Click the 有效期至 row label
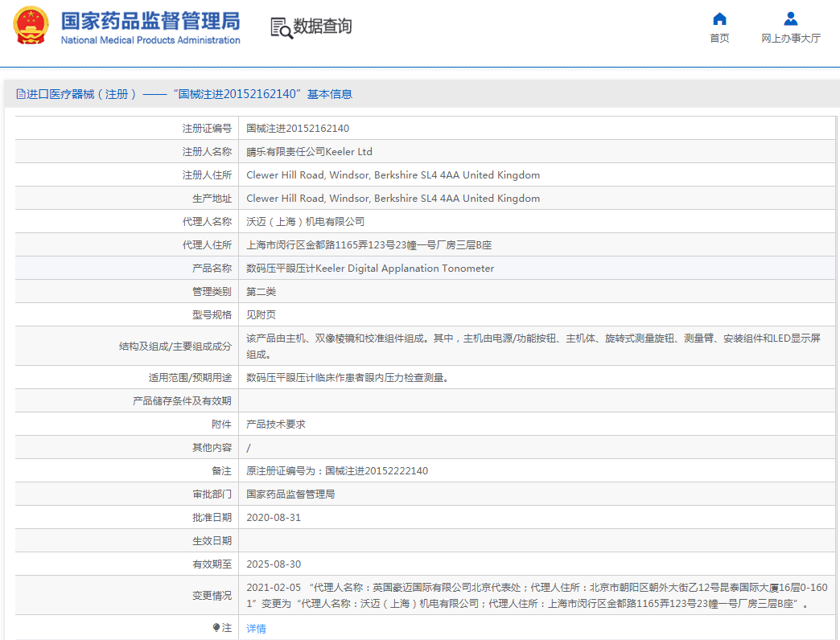The width and height of the screenshot is (840, 640). pos(212,564)
